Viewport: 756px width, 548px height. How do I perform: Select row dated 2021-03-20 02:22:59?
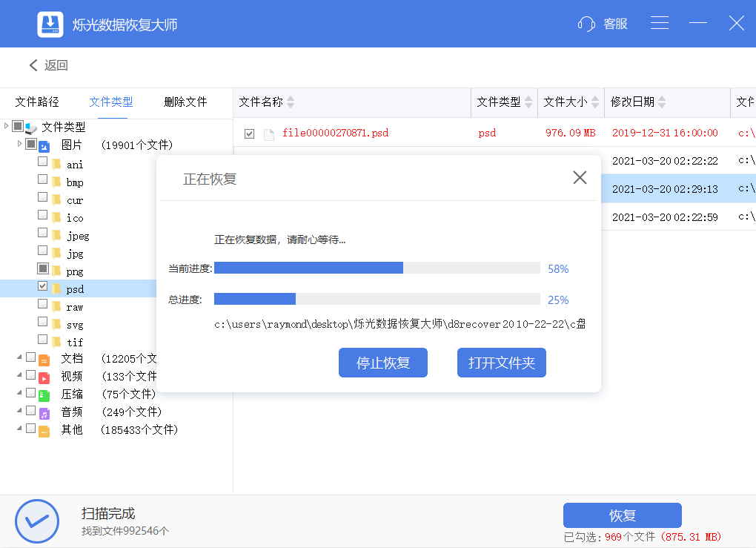pyautogui.click(x=678, y=217)
